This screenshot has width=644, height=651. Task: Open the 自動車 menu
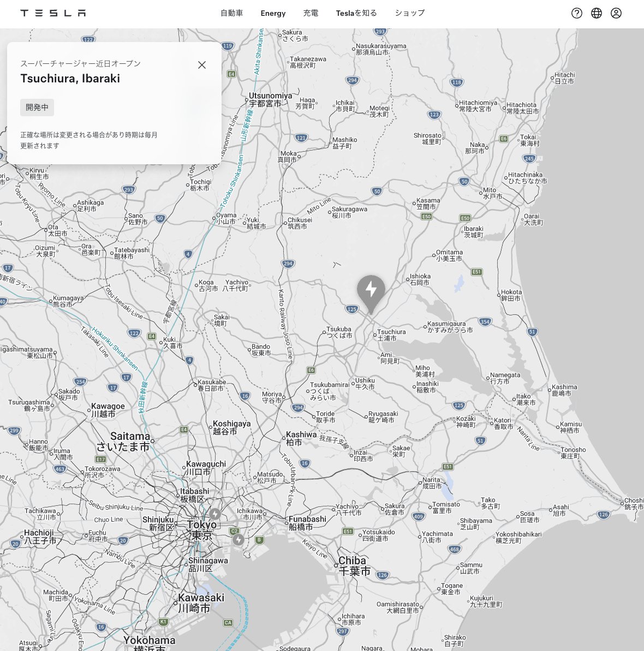pyautogui.click(x=232, y=13)
